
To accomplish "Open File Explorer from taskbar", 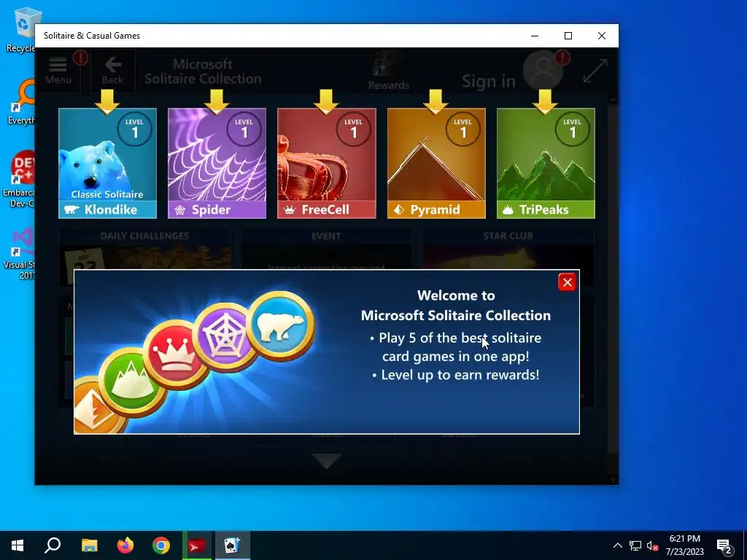I will click(89, 545).
